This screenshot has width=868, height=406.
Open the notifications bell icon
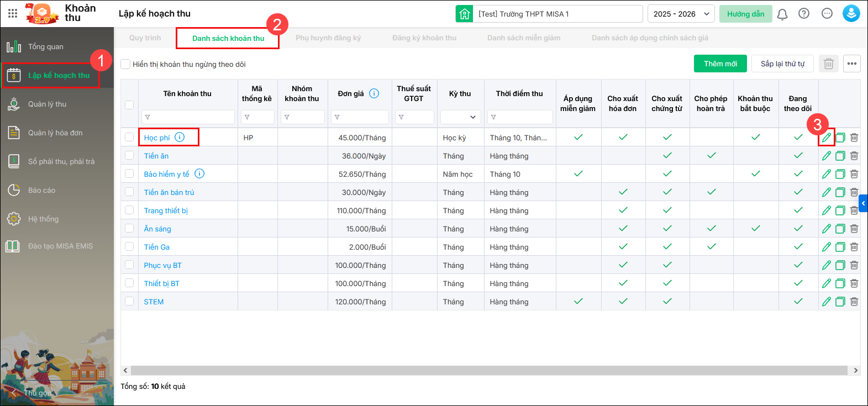coord(782,14)
